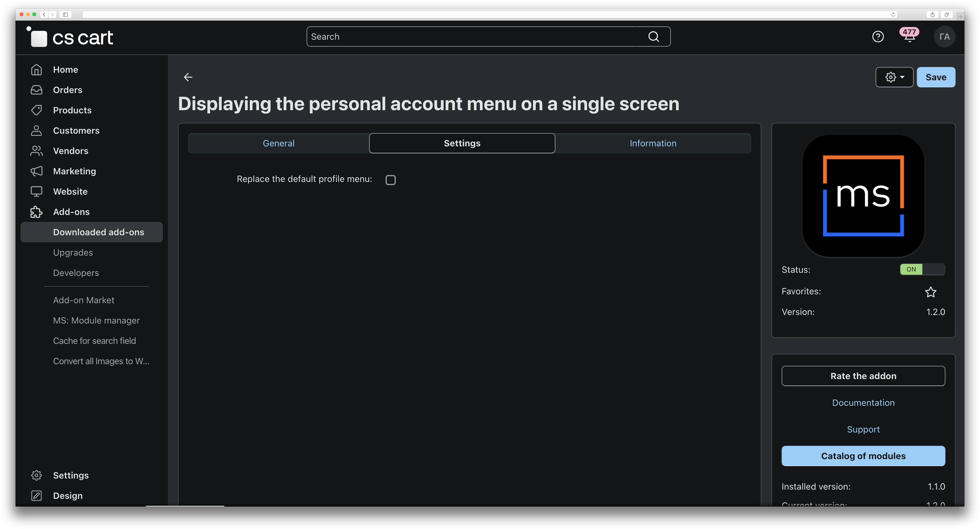This screenshot has height=529, width=980.
Task: Open the user avatar menu
Action: tap(944, 37)
